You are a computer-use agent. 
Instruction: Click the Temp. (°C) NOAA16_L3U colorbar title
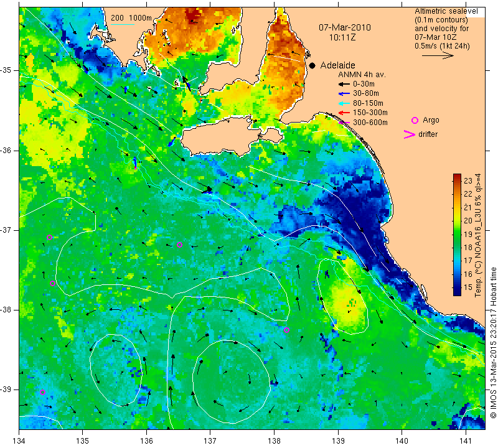(x=477, y=235)
